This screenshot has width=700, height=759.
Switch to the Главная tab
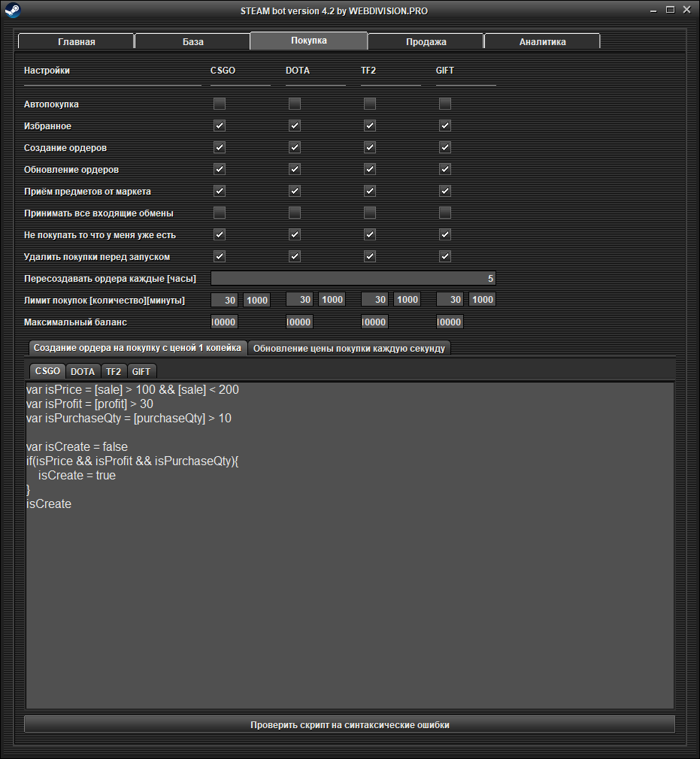point(76,41)
